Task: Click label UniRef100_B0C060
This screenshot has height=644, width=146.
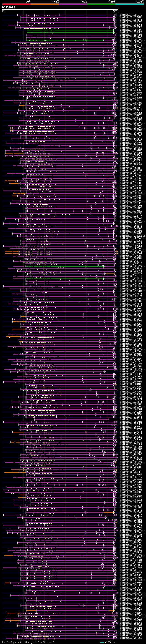Action: point(131,512)
